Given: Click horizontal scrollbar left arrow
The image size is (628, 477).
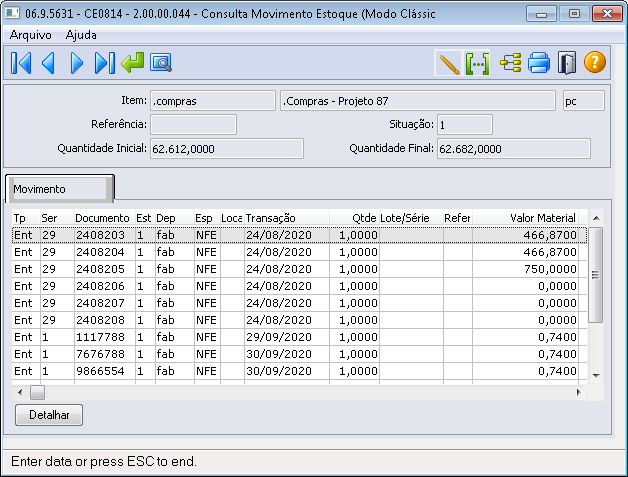Looking at the screenshot, I should 20,392.
